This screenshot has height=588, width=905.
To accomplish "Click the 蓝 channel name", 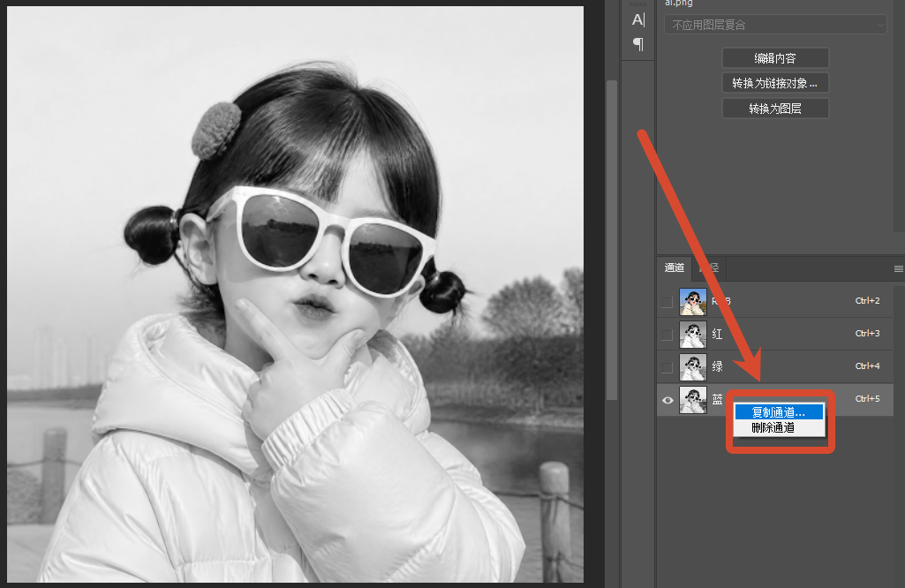I will [x=718, y=399].
